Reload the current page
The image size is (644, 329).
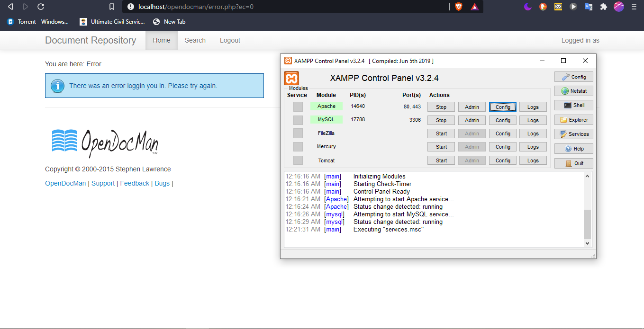[41, 7]
